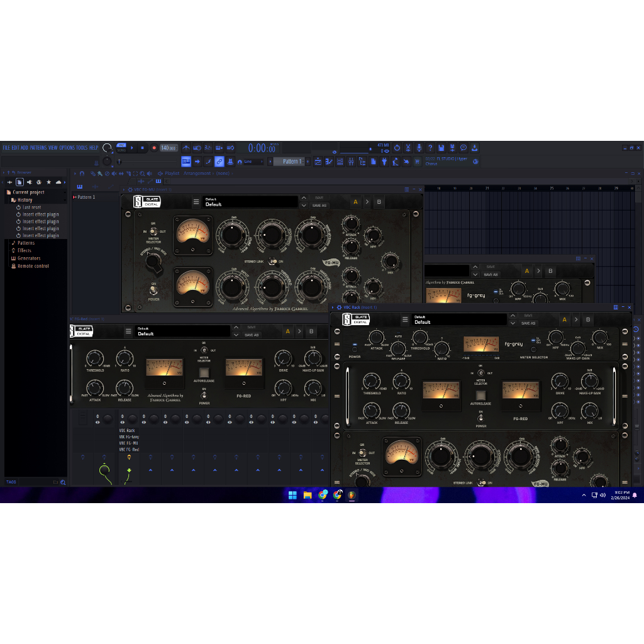Open the FG-MU plugin hamburger menu

coord(196,202)
